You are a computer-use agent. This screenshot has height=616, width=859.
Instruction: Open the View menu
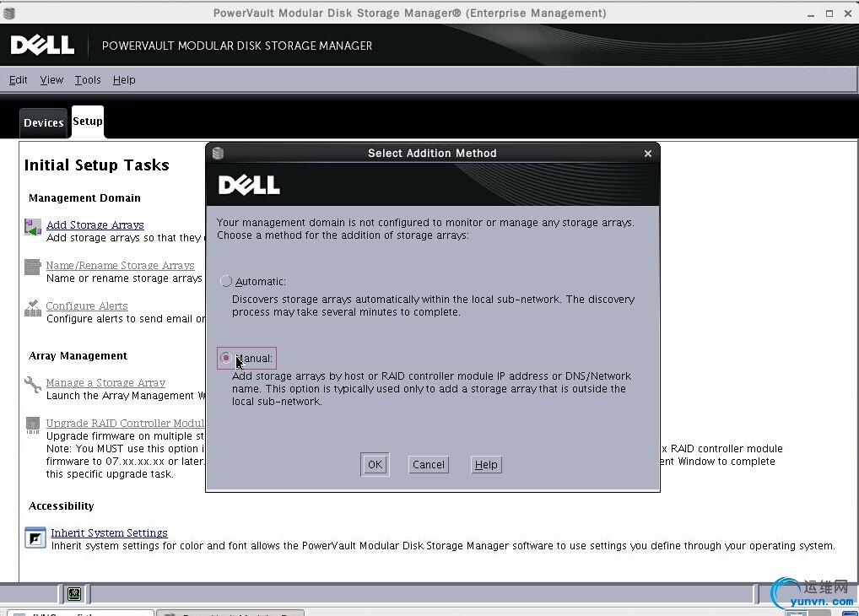(51, 80)
